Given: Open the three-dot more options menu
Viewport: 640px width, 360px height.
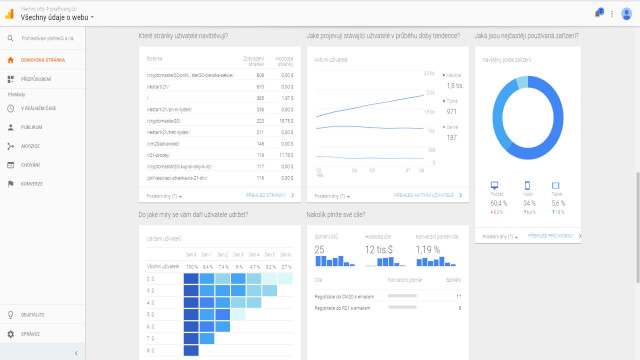Looking at the screenshot, I should (x=612, y=14).
